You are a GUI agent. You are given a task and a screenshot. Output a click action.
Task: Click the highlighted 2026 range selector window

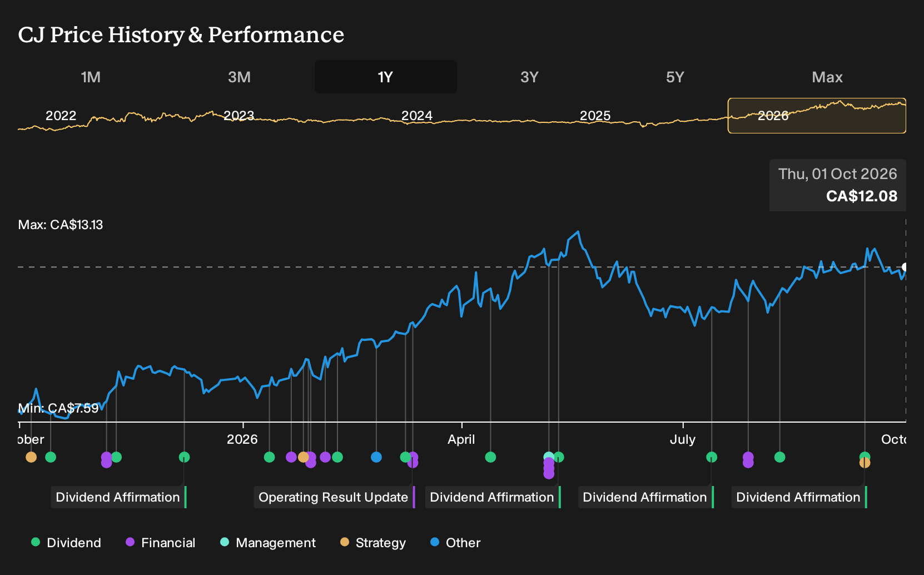click(817, 116)
